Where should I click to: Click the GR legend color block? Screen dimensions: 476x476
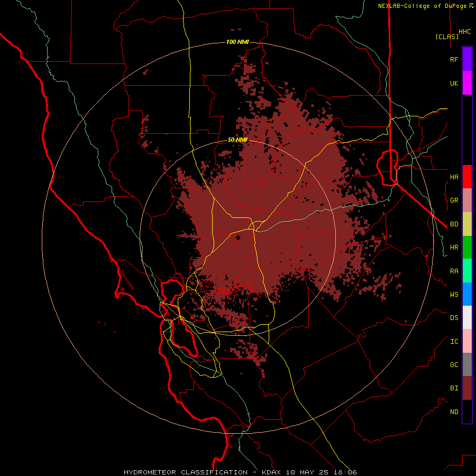click(x=467, y=200)
